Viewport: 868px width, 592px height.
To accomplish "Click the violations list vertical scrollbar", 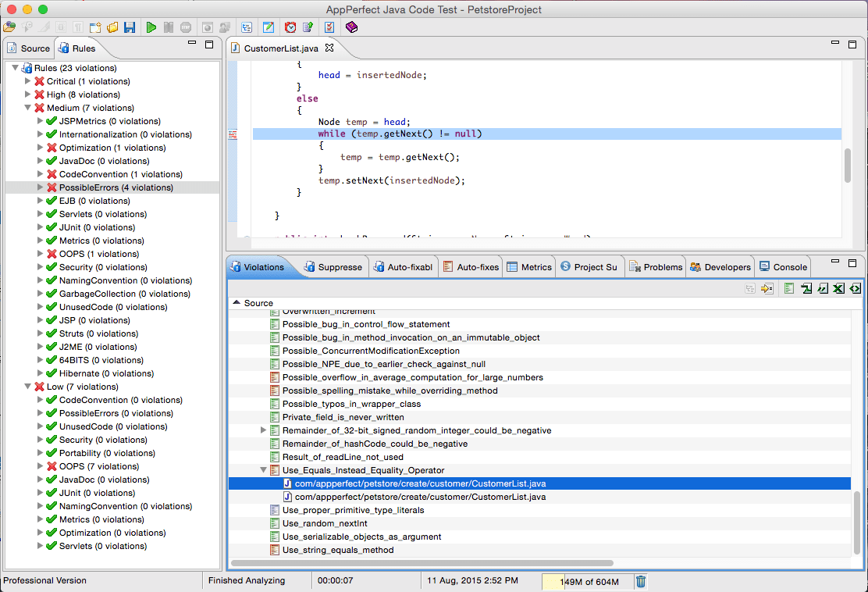I will click(858, 522).
